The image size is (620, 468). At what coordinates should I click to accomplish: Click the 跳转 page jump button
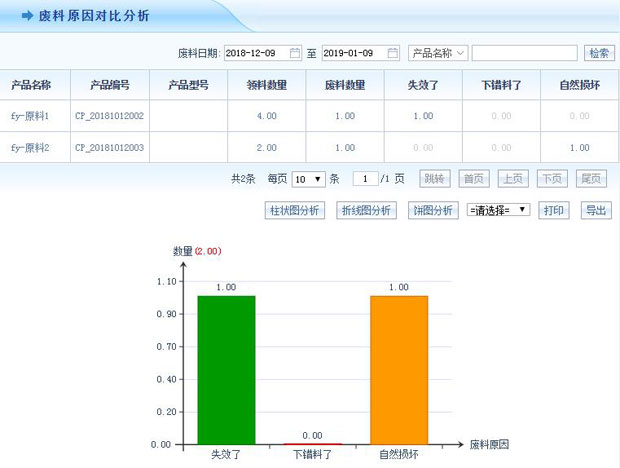(x=433, y=179)
